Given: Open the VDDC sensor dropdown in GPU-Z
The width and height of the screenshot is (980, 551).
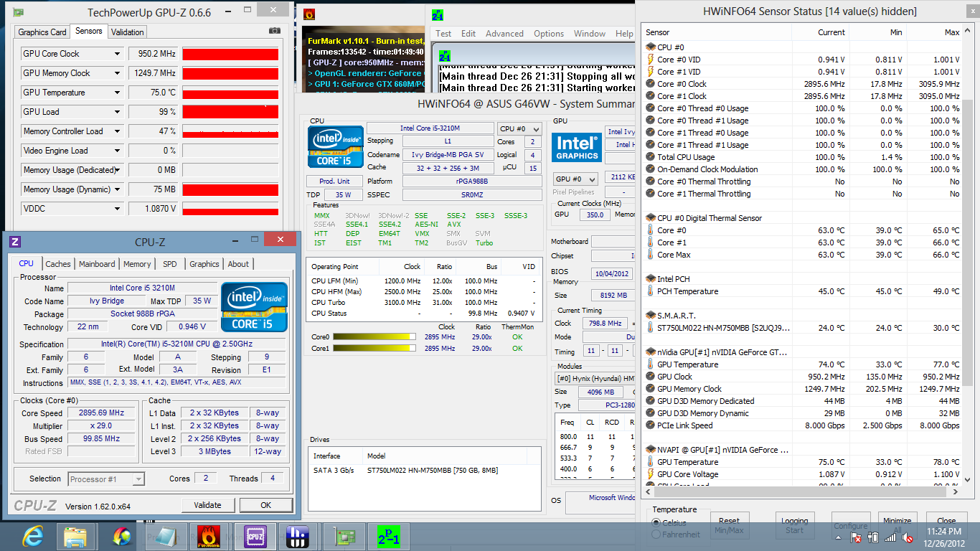Looking at the screenshot, I should tap(118, 209).
